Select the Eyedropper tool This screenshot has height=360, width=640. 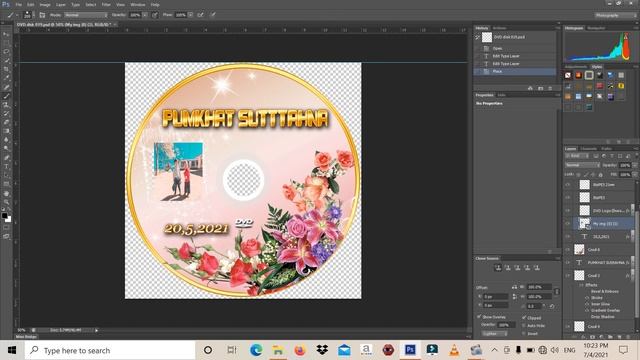coord(6,78)
